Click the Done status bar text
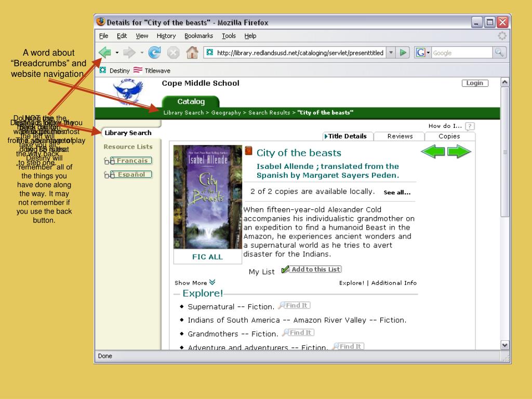Screen dimensions: 532x399 (105, 356)
